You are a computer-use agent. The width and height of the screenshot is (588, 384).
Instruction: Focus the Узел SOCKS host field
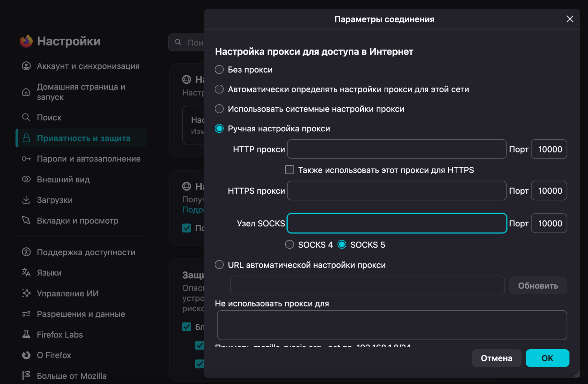pyautogui.click(x=397, y=223)
